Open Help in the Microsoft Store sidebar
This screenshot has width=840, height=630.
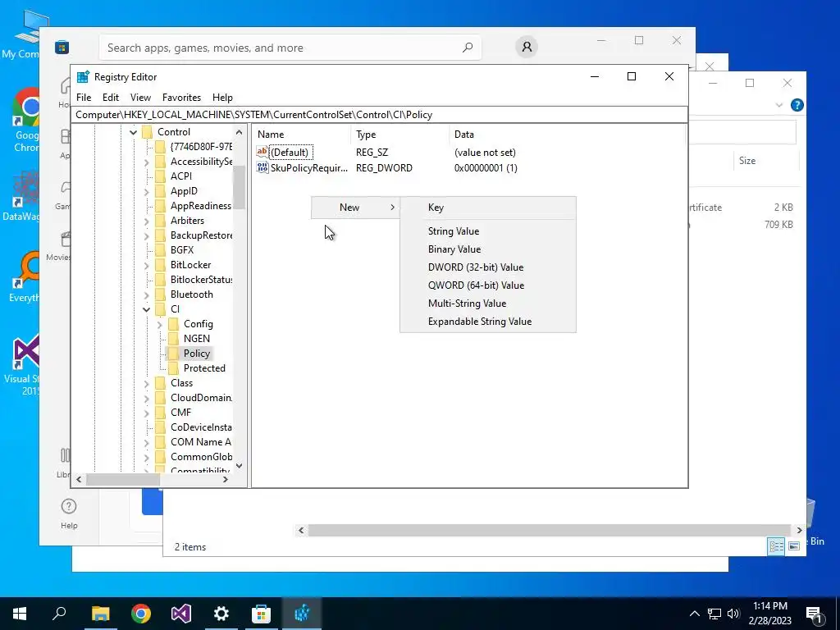pos(69,514)
